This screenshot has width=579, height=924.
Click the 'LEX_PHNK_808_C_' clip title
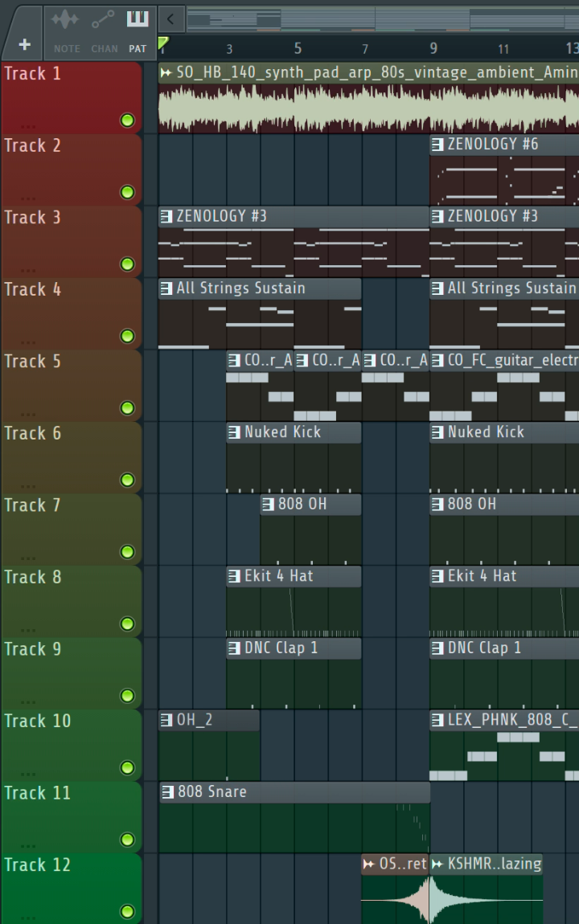click(x=512, y=720)
